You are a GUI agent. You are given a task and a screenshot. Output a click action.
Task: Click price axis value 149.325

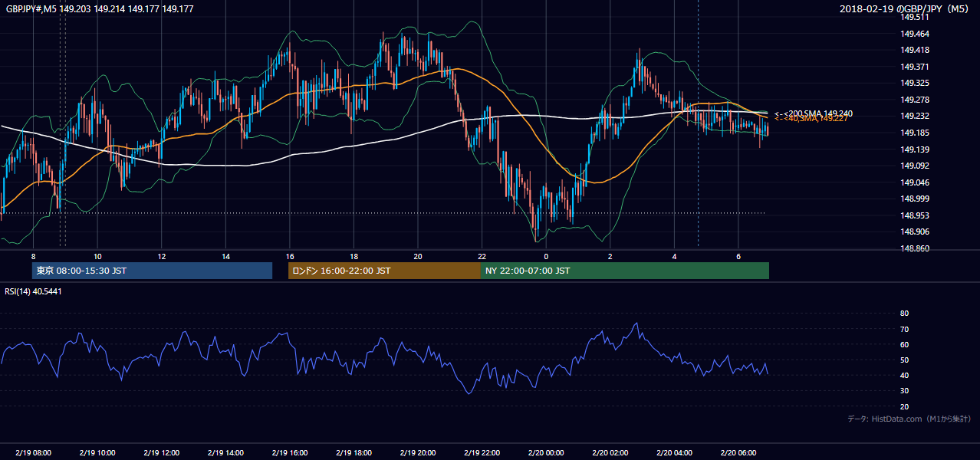pyautogui.click(x=915, y=84)
